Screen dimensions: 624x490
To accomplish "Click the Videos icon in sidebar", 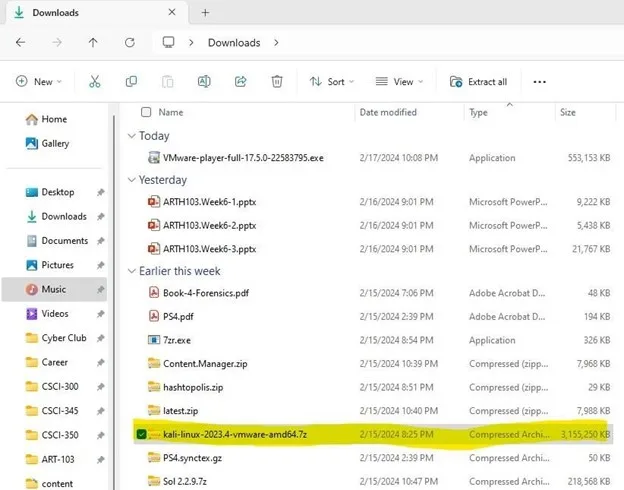I will click(31, 314).
